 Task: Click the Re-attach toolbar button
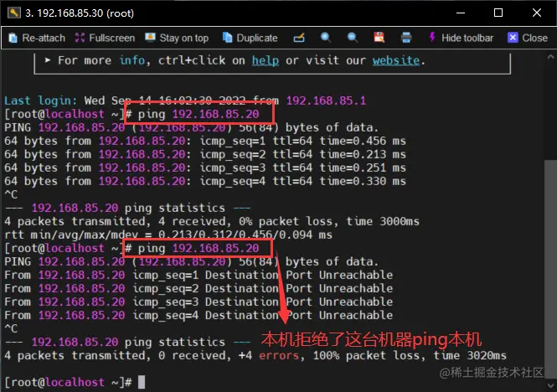(37, 38)
